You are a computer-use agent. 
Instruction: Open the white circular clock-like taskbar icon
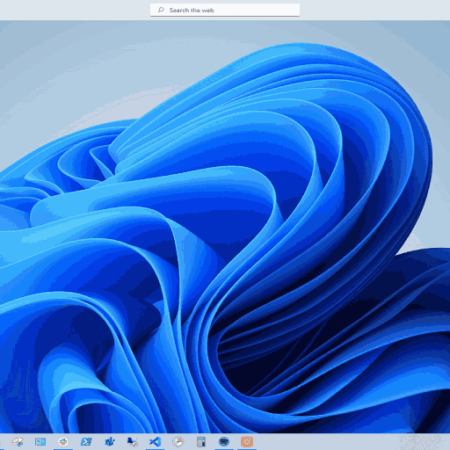[x=178, y=442]
